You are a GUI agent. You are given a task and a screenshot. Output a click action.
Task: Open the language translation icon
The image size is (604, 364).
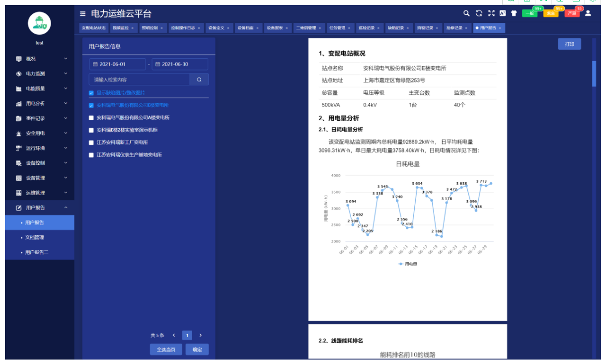point(503,13)
